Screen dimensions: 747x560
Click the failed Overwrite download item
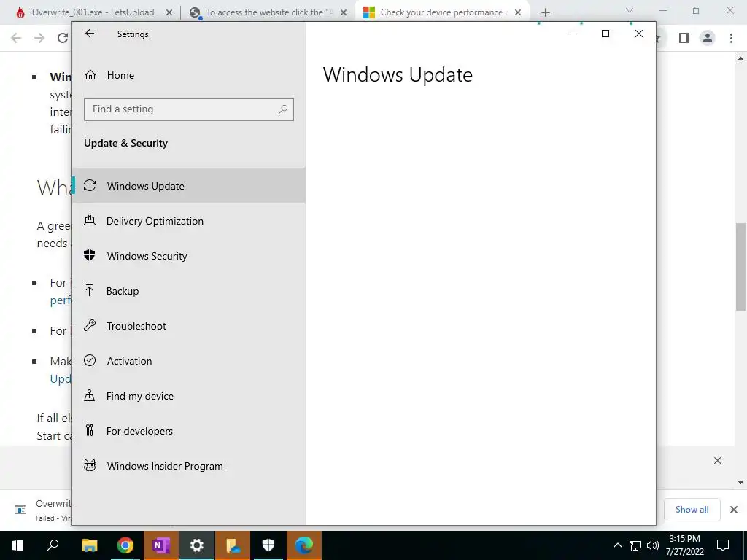[43, 510]
